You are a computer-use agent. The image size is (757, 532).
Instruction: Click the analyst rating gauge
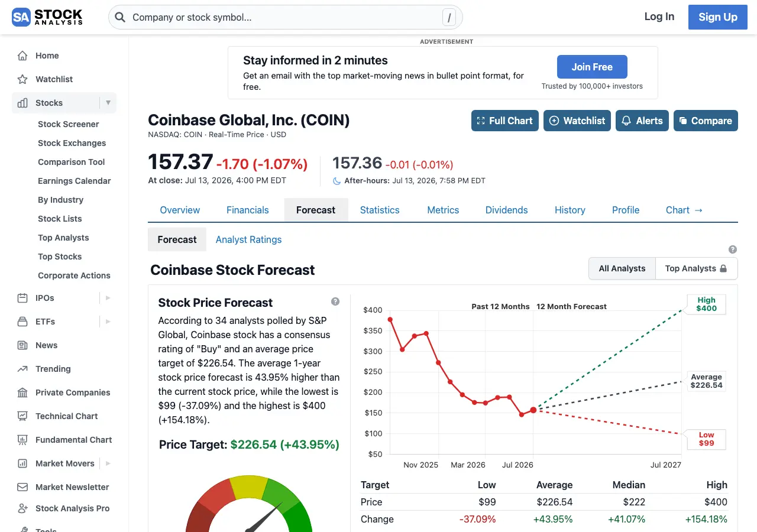click(x=249, y=503)
